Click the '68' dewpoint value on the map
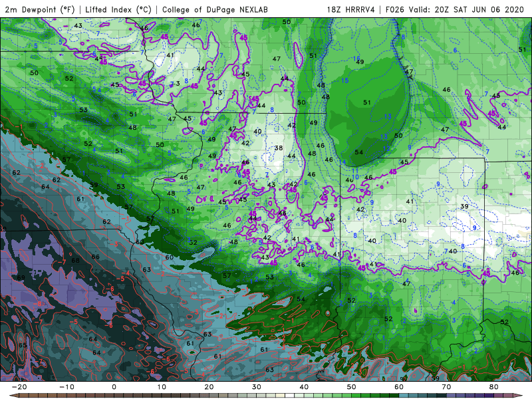The image size is (532, 399). (x=75, y=261)
